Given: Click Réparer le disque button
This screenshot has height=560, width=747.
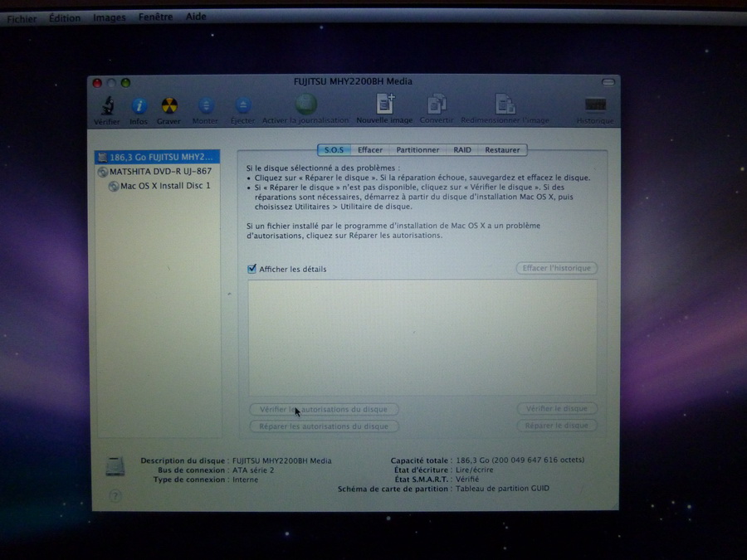Looking at the screenshot, I should pyautogui.click(x=556, y=426).
